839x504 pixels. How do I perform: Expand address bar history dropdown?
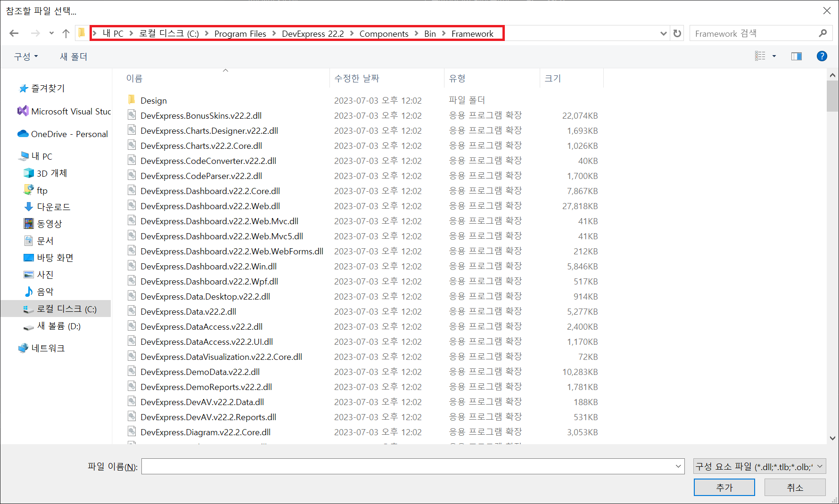point(663,33)
